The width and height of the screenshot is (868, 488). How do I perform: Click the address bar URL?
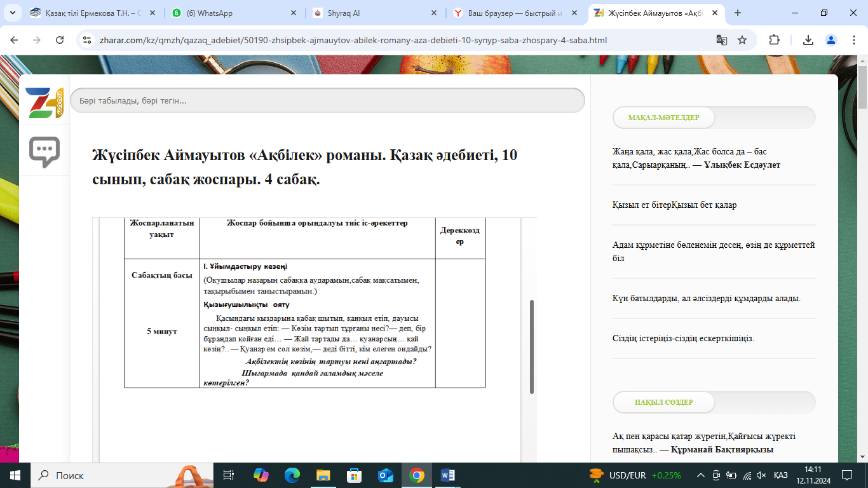353,40
